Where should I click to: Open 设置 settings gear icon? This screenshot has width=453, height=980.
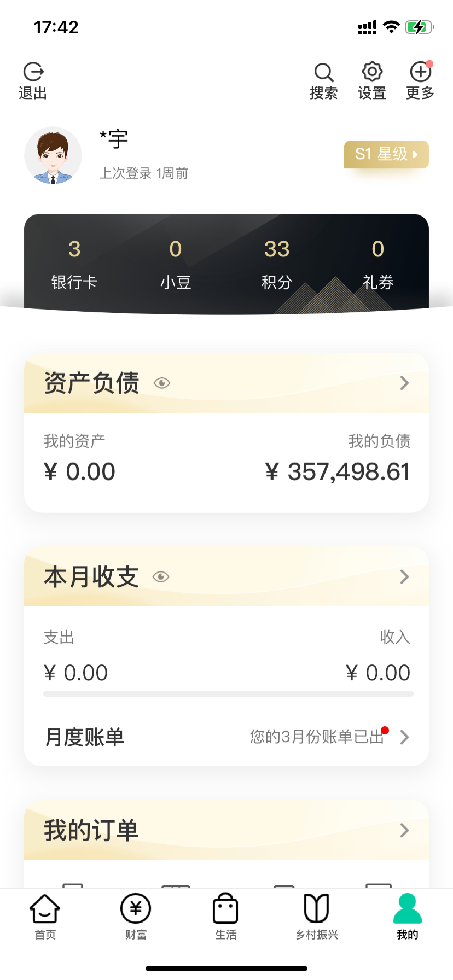coord(372,72)
